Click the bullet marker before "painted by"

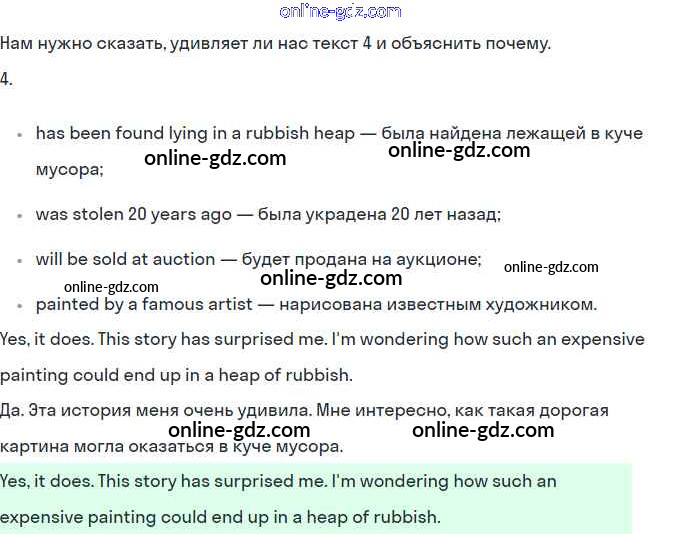[20, 305]
